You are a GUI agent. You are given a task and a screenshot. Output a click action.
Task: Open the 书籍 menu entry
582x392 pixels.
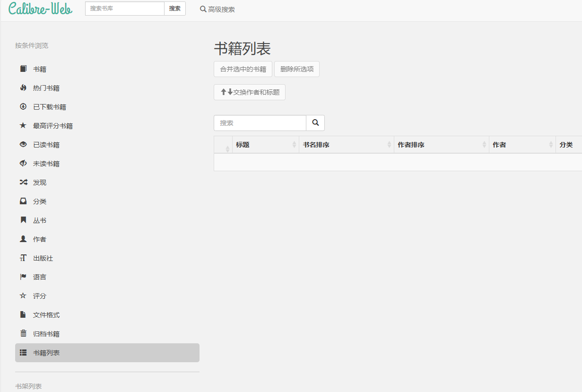pyautogui.click(x=107, y=69)
